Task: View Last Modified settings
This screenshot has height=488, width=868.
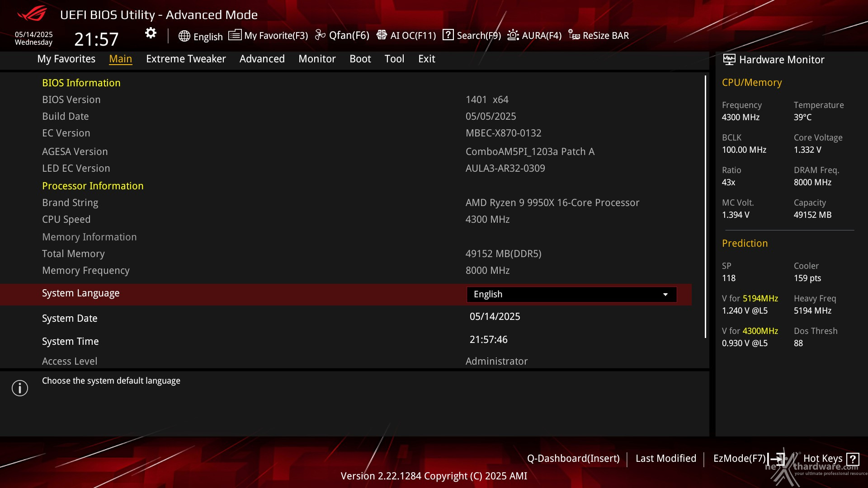Action: coord(666,459)
